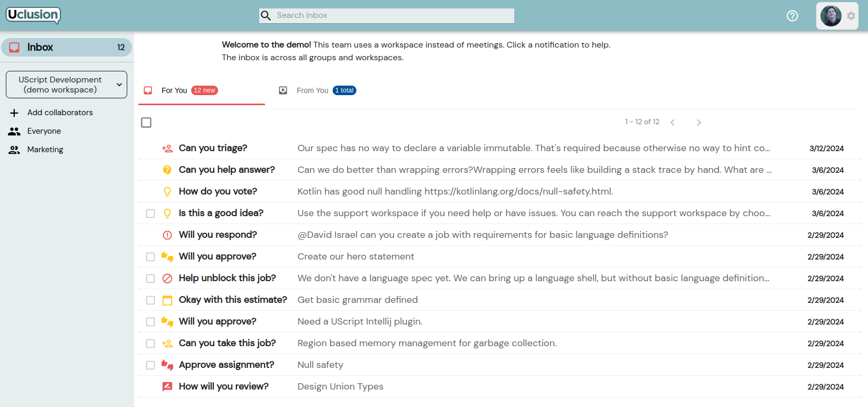868x407 pixels.
Task: Click the Uclusion logo
Action: tap(33, 15)
